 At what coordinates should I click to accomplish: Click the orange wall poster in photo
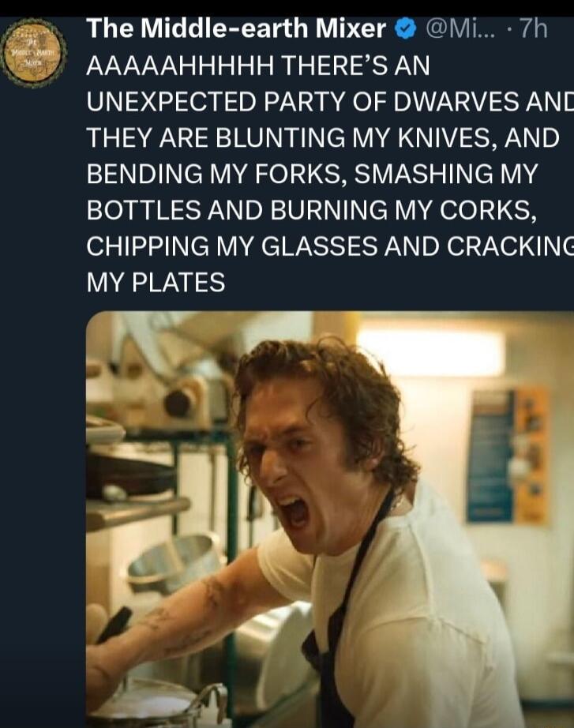tap(531, 455)
